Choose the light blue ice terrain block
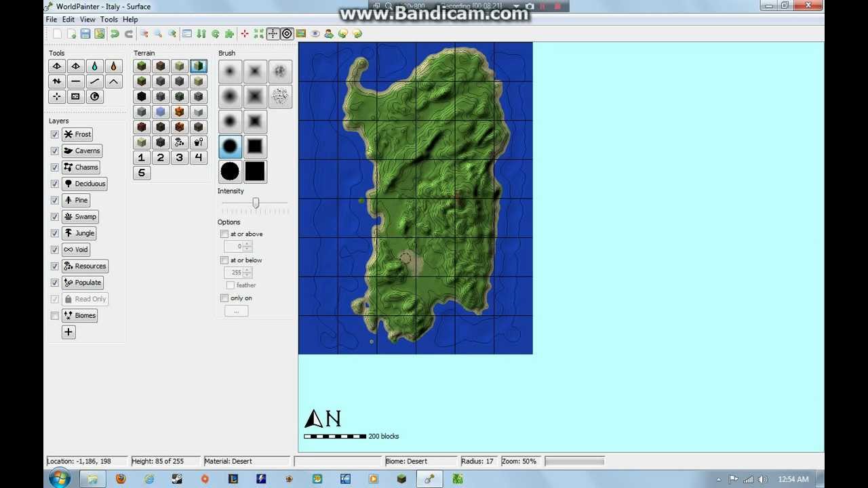This screenshot has width=868, height=488. click(x=160, y=112)
